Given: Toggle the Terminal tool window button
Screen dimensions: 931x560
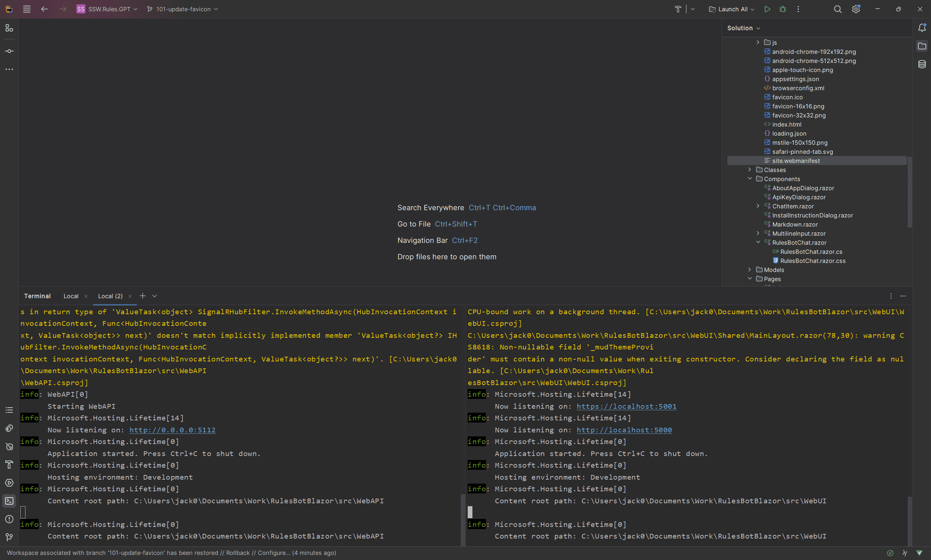Looking at the screenshot, I should click(9, 501).
